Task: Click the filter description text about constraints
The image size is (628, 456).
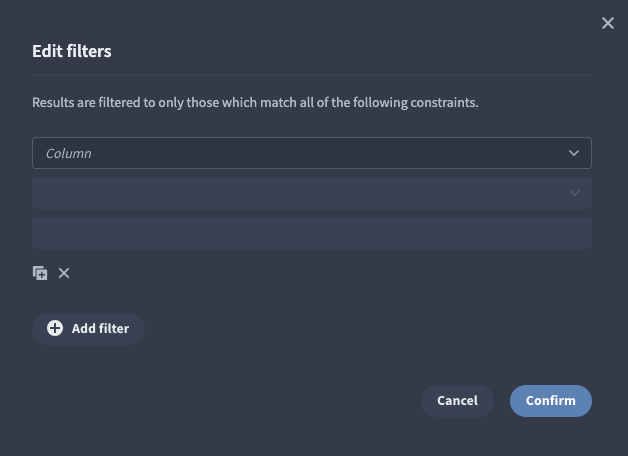Action: tap(255, 102)
